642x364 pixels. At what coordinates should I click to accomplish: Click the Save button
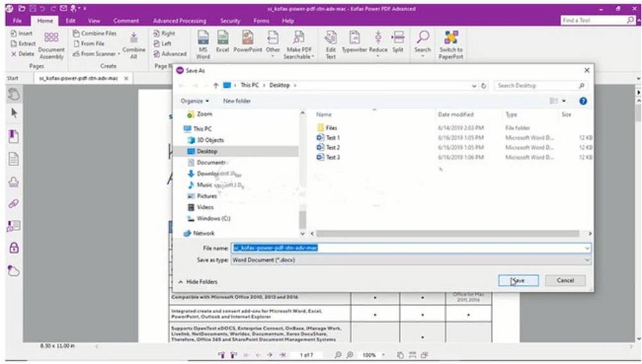coord(518,281)
